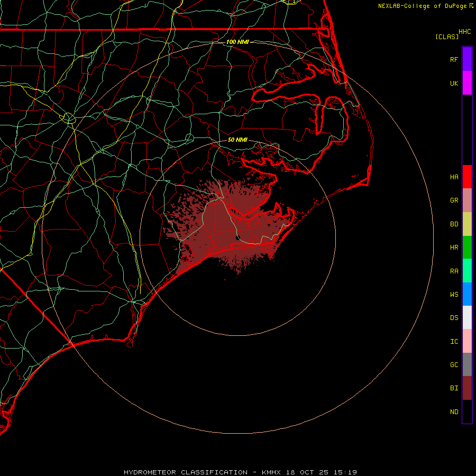Click the GC legend label
Viewport: 476px width, 476px height.
454,365
